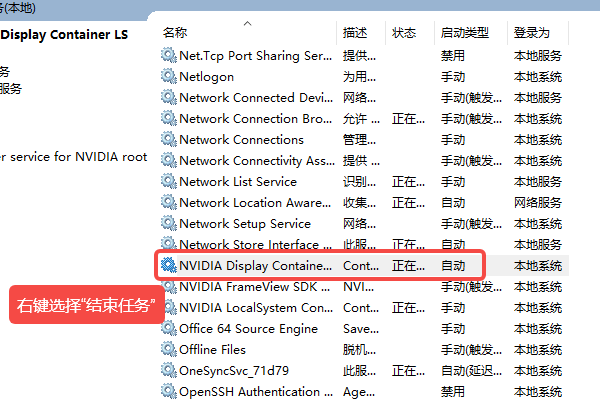Select the Network Connections service name
Image resolution: width=600 pixels, height=400 pixels.
241,140
